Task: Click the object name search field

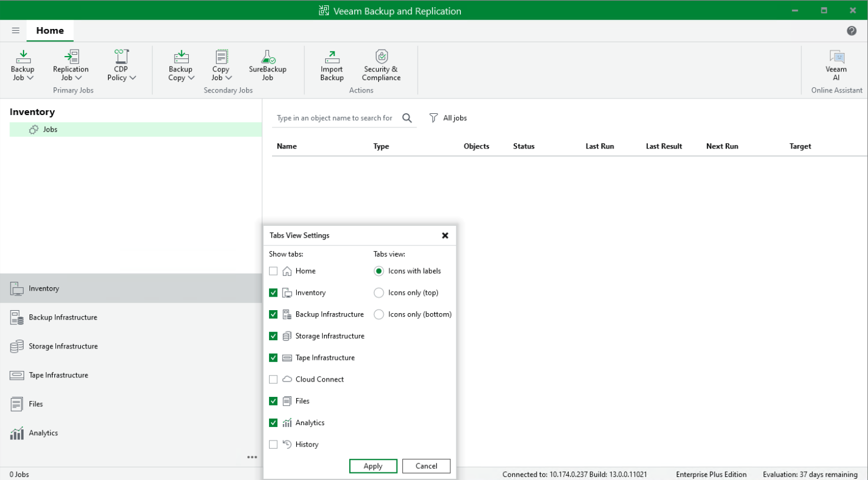Action: [x=336, y=118]
